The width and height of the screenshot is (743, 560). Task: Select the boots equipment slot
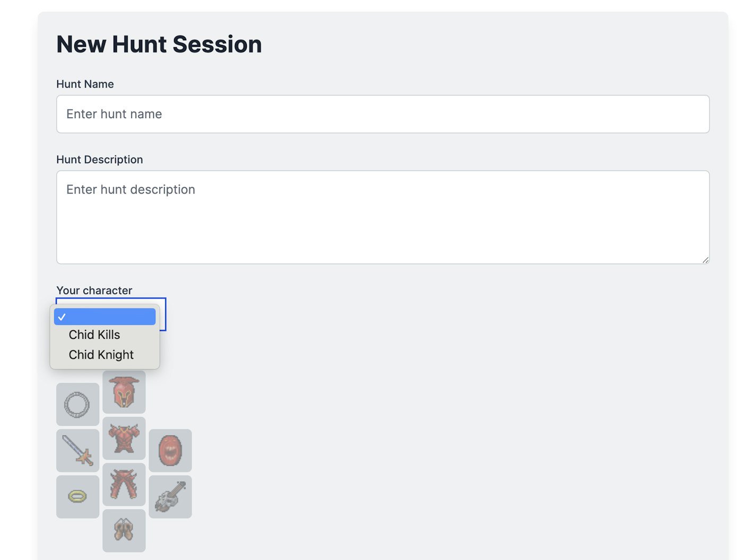coord(124,530)
